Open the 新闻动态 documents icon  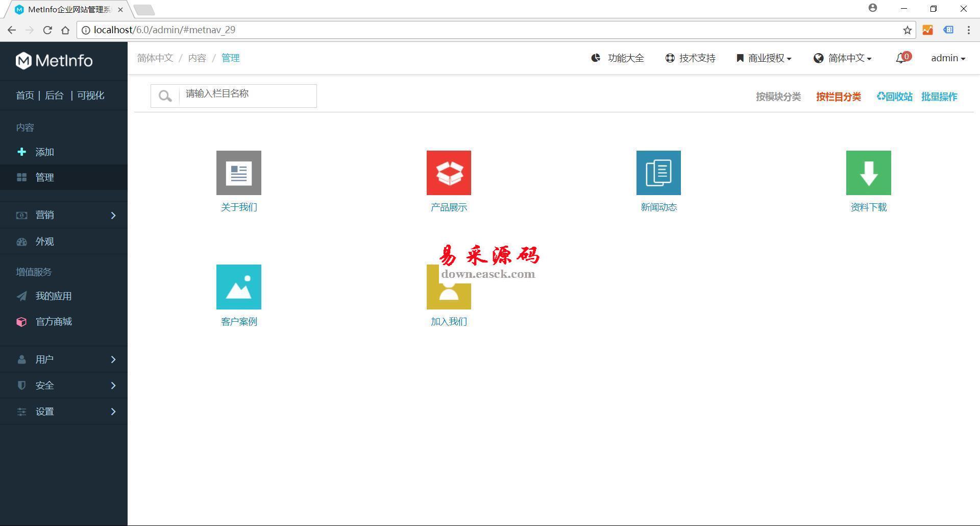click(x=658, y=173)
